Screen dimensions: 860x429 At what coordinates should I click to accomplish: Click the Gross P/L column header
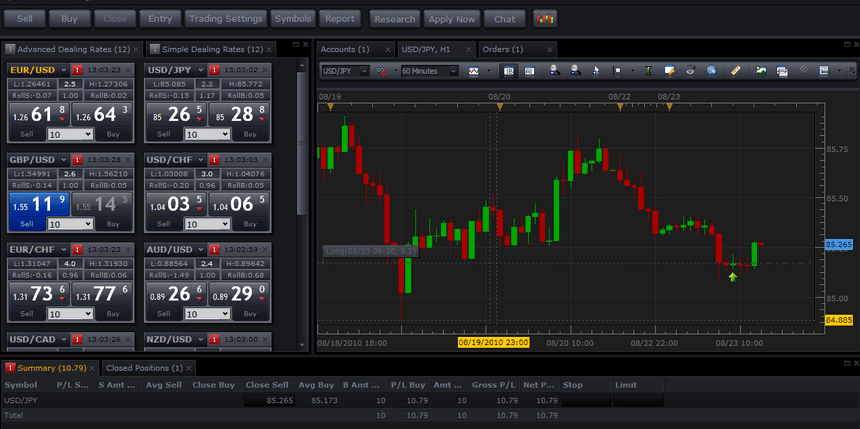click(x=493, y=385)
